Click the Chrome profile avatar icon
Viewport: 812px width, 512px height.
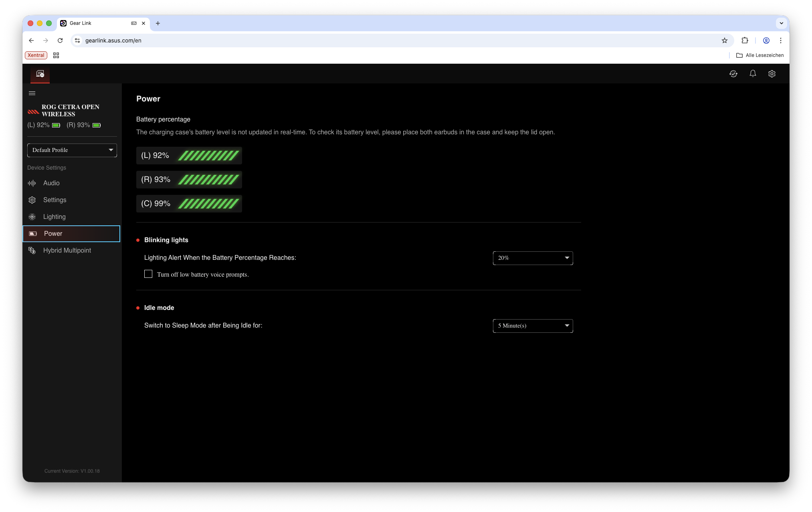[x=766, y=40]
